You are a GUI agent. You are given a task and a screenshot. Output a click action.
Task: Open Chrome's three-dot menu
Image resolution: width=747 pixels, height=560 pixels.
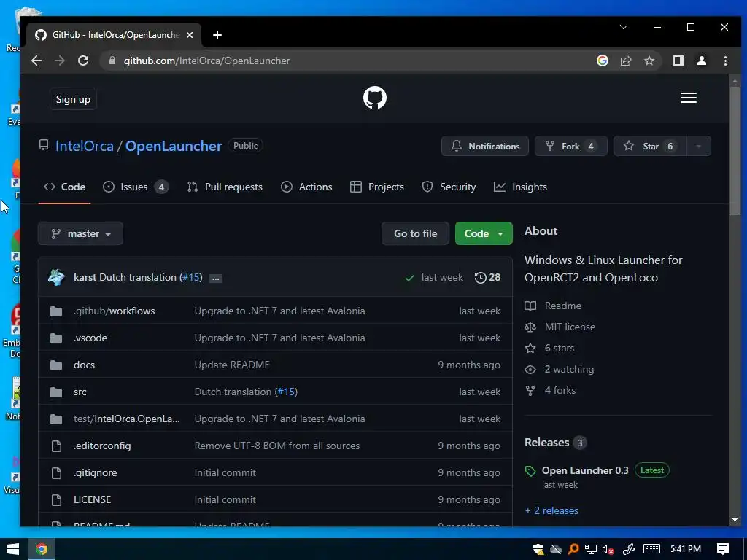725,61
